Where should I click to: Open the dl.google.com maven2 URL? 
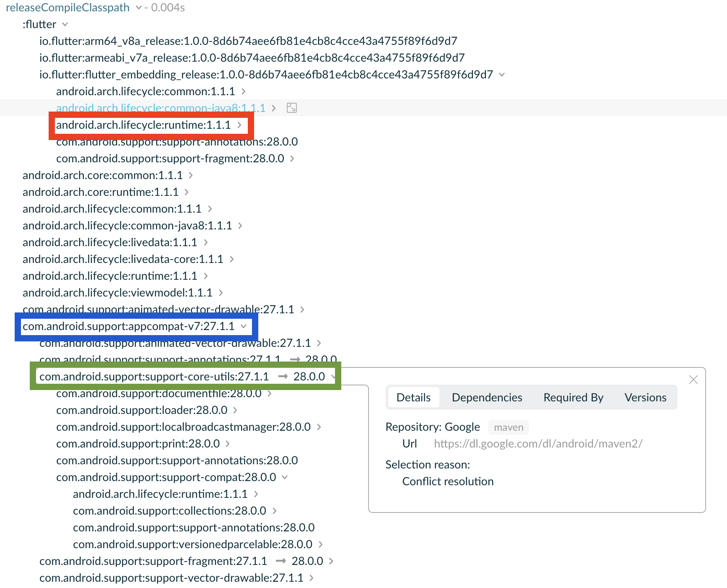(x=538, y=443)
